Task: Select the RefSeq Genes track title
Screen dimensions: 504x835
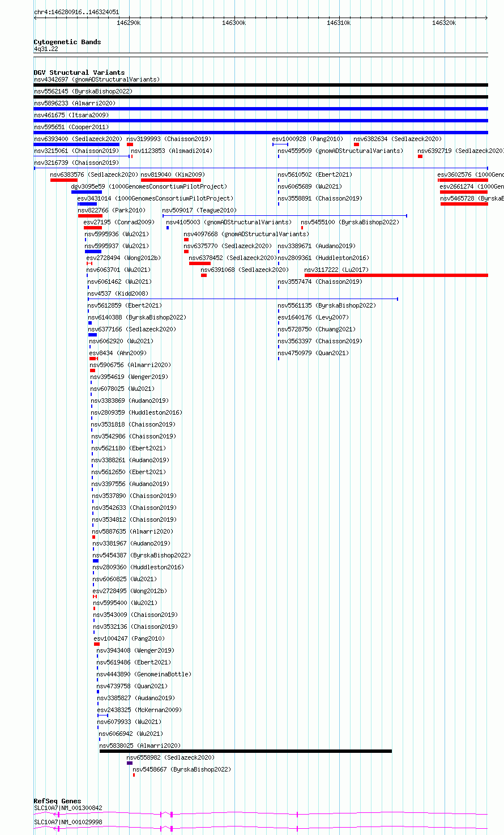Action: pyautogui.click(x=57, y=801)
